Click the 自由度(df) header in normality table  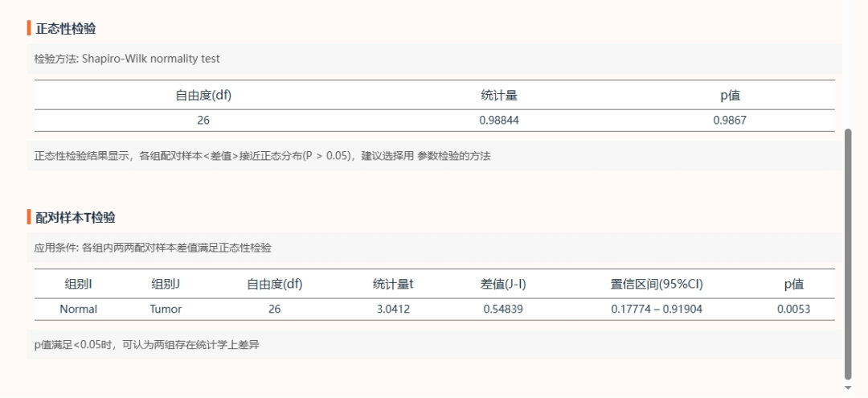[x=203, y=95]
